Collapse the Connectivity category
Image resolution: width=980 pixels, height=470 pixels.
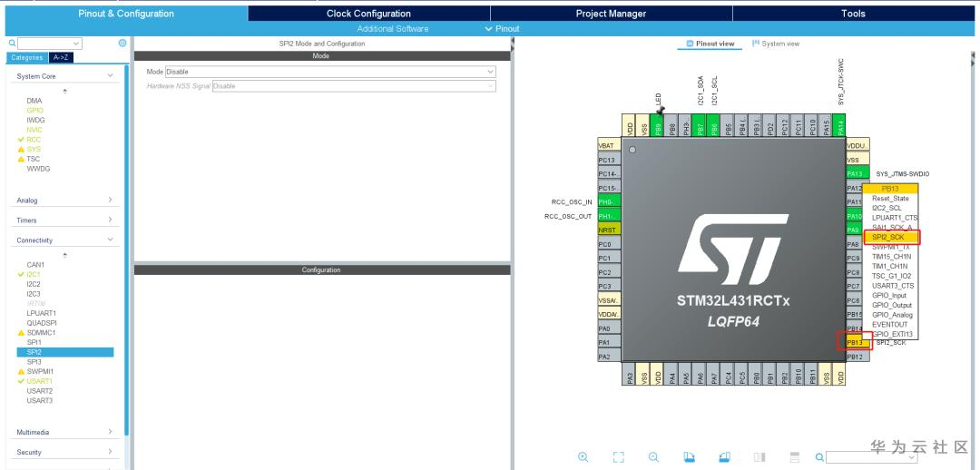111,240
